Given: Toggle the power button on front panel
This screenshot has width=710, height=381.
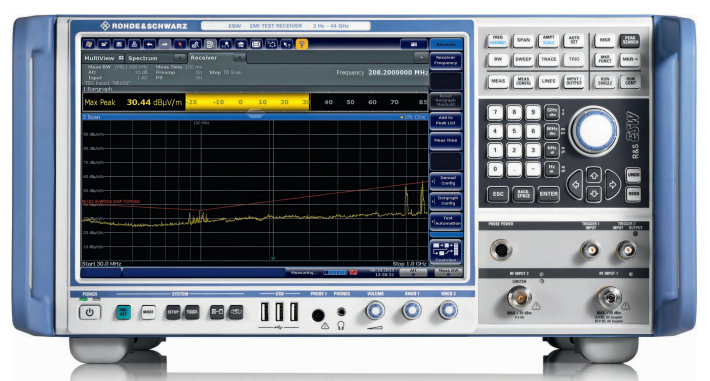Looking at the screenshot, I should [89, 312].
